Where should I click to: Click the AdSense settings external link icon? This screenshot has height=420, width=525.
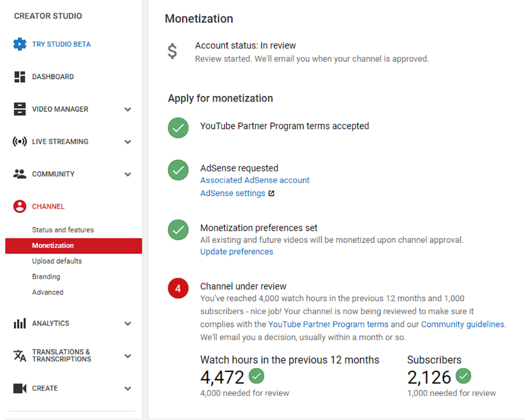(271, 193)
